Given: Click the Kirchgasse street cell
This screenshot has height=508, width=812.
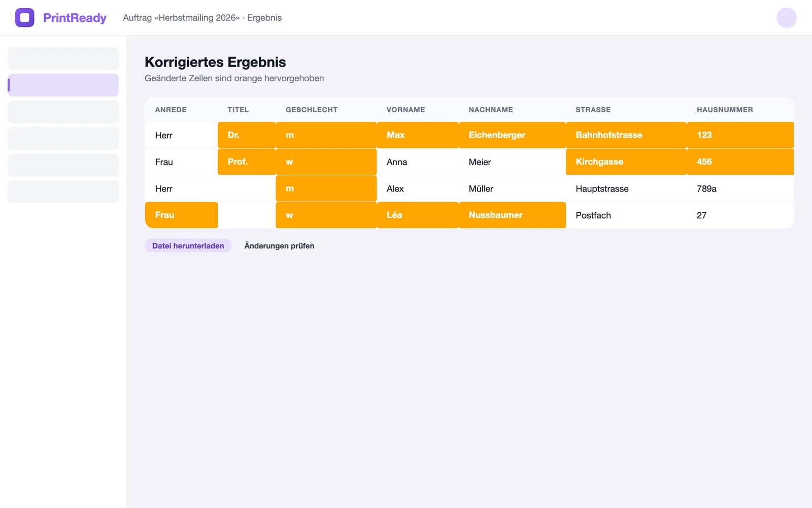Looking at the screenshot, I should [626, 162].
